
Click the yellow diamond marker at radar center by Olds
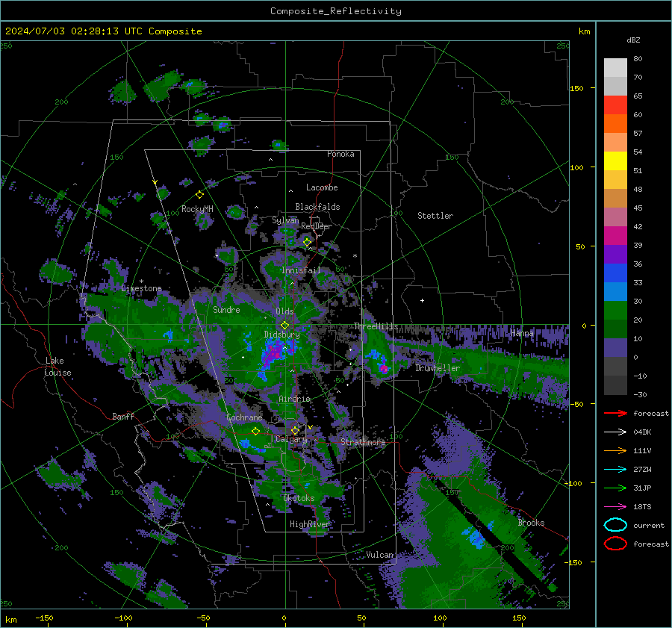pos(284,326)
